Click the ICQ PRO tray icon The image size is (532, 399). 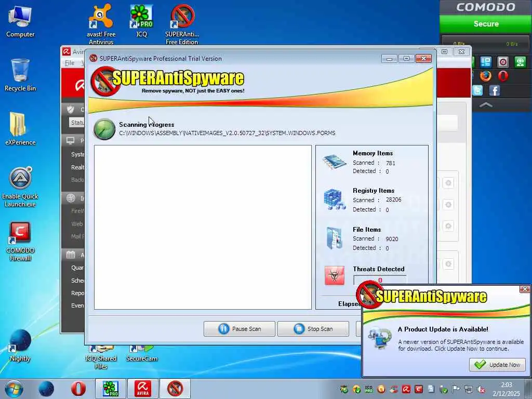[x=369, y=389]
